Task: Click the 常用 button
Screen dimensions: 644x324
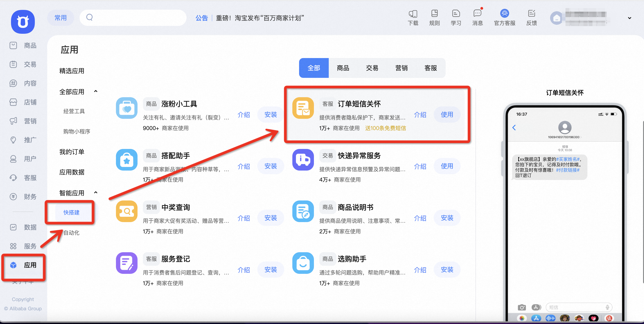Action: 61,18
